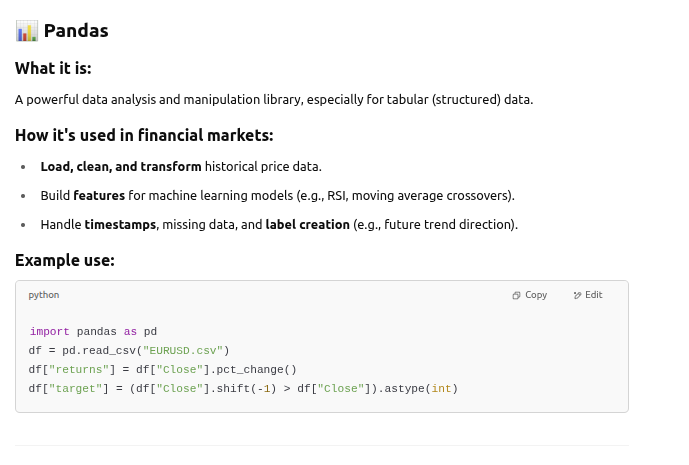The width and height of the screenshot is (689, 465).
Task: Click the "target" string in the code
Action: coord(72,388)
